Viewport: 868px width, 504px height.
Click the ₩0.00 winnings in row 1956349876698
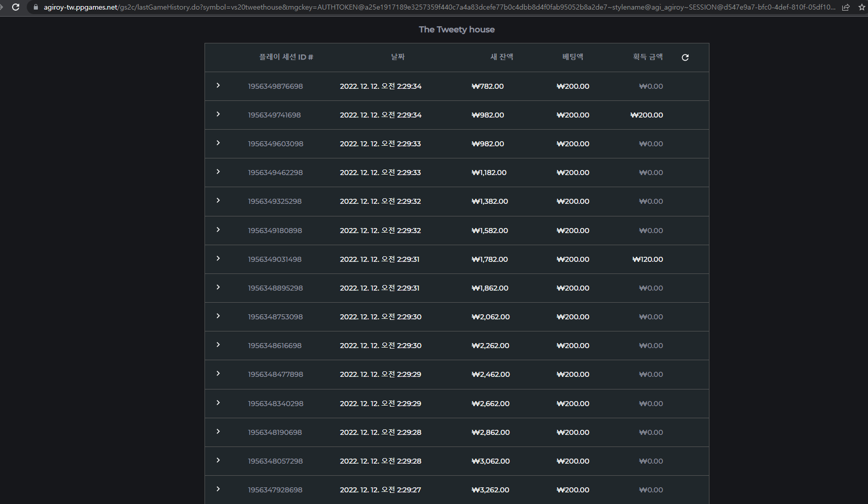(651, 86)
